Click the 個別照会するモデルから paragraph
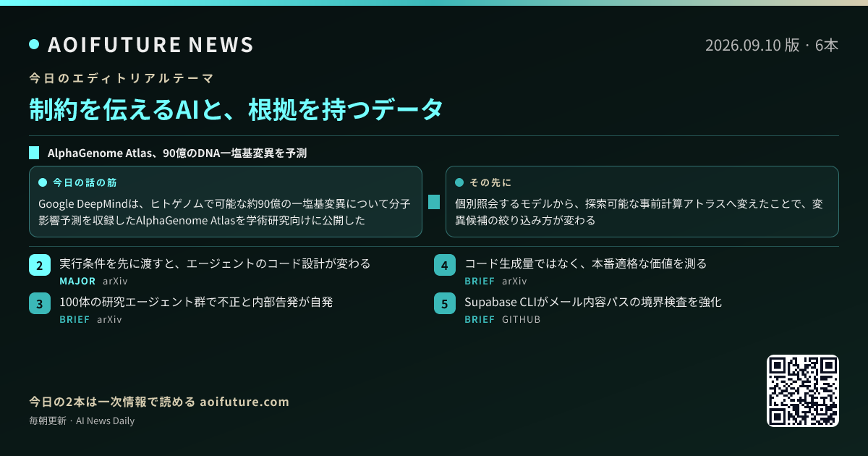This screenshot has width=868, height=456. [639, 212]
